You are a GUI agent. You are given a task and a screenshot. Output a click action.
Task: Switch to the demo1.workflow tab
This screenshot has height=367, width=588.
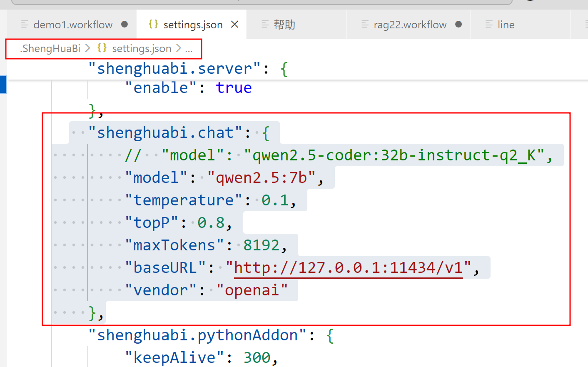tap(73, 25)
